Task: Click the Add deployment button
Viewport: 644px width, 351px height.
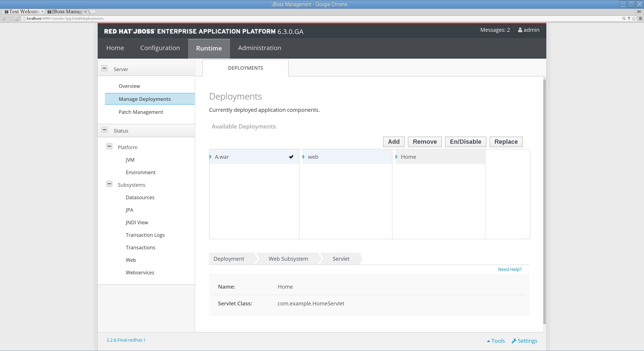Action: (394, 142)
